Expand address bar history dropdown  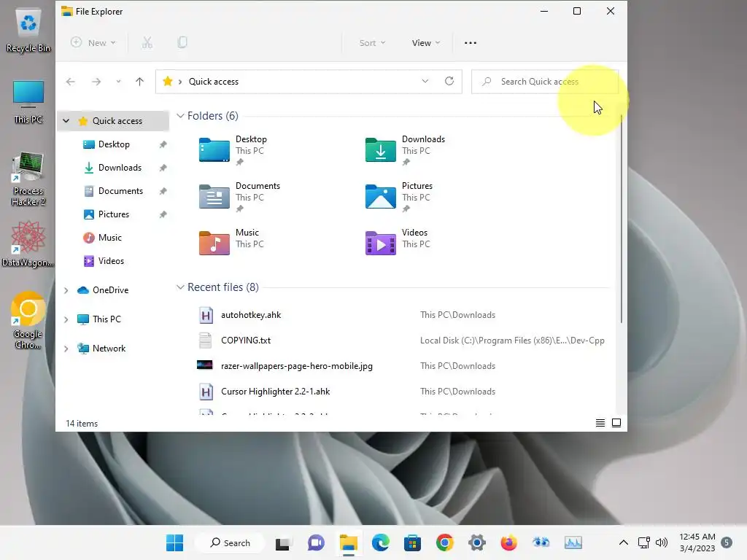tap(425, 81)
